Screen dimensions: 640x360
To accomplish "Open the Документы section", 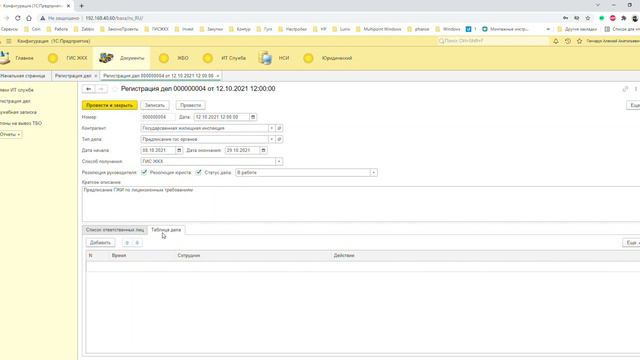I will [x=122, y=58].
